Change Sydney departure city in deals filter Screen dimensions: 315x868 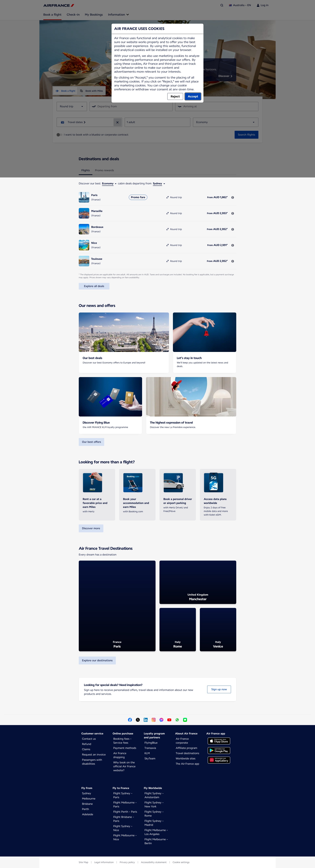coord(159,184)
